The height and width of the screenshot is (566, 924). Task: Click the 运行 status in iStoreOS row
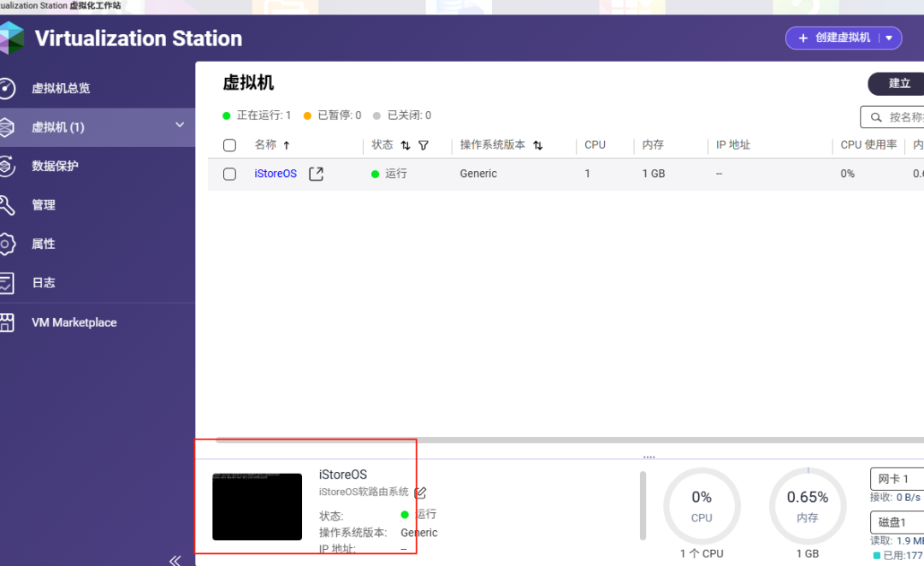click(389, 174)
